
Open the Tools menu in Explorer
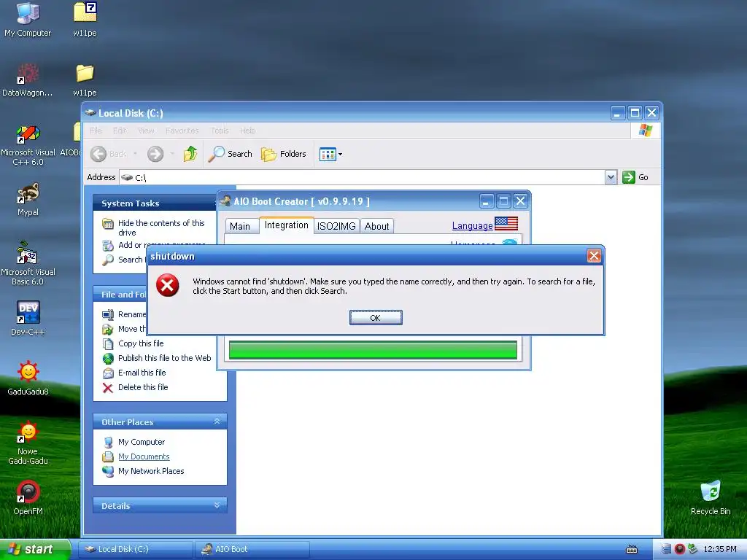(220, 131)
